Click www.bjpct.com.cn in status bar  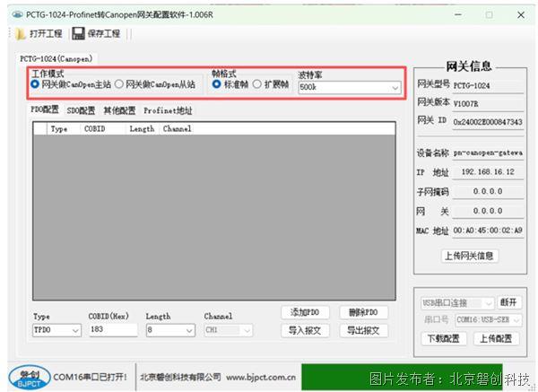point(261,378)
